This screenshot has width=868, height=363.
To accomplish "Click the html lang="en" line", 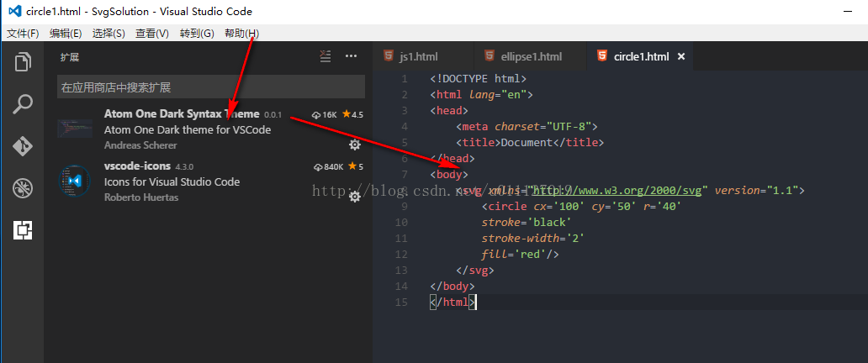I will coord(481,95).
